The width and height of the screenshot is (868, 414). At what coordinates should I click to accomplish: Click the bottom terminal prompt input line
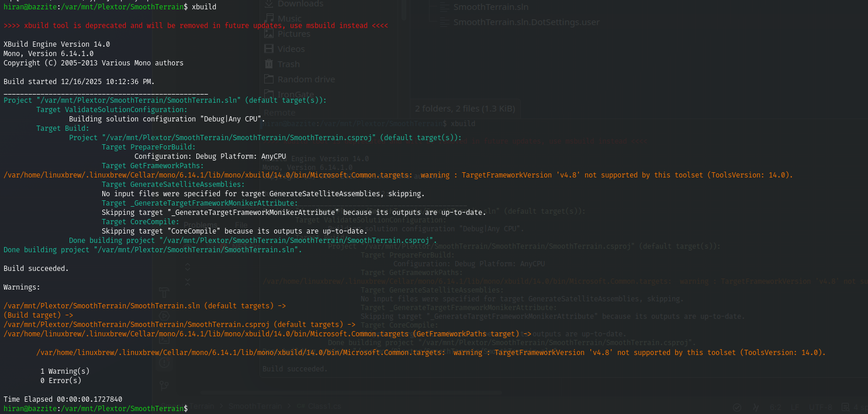click(95, 409)
